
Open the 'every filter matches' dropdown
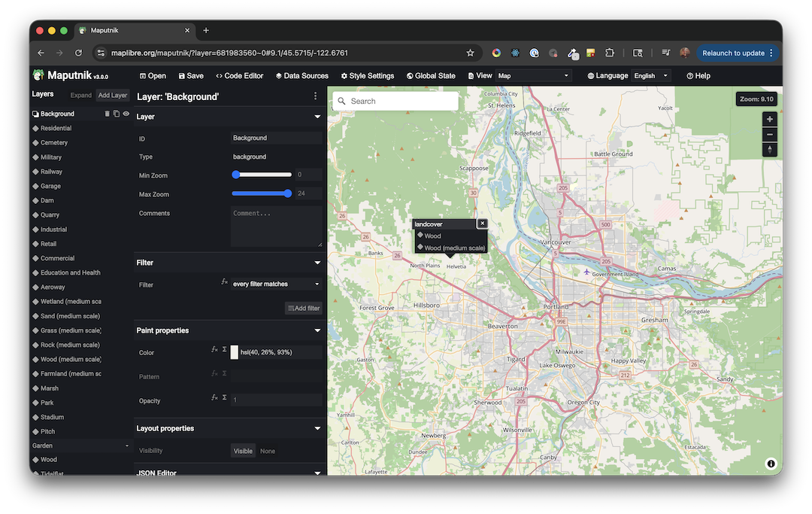click(x=275, y=284)
